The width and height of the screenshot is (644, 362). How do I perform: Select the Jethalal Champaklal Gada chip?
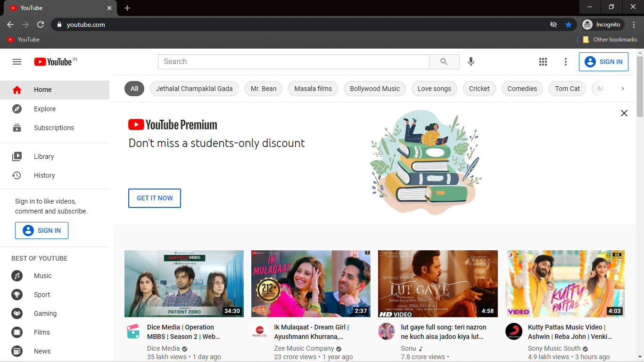pyautogui.click(x=194, y=89)
